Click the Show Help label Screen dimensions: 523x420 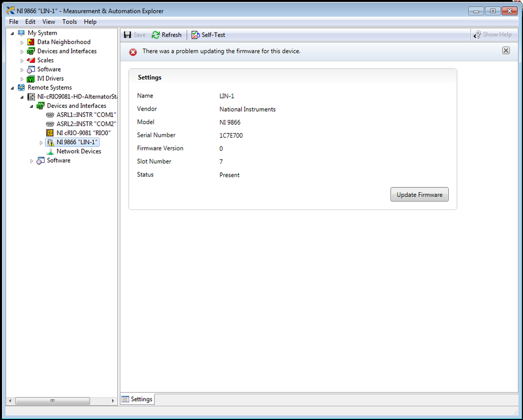497,35
